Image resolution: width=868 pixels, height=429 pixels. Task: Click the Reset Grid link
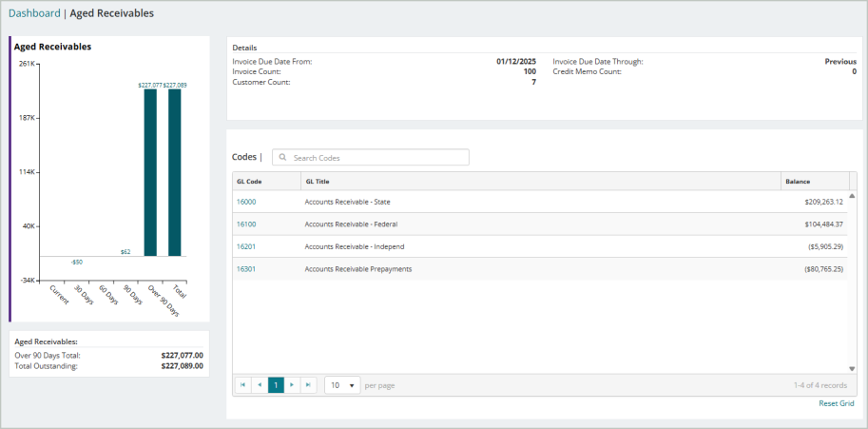pos(837,403)
